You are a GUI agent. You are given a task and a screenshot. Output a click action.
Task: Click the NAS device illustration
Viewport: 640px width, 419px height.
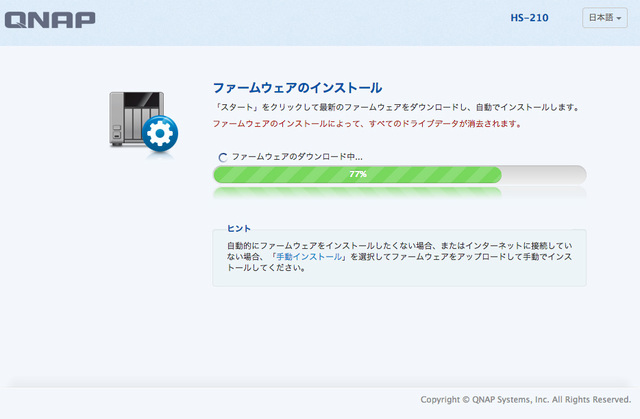tap(133, 115)
